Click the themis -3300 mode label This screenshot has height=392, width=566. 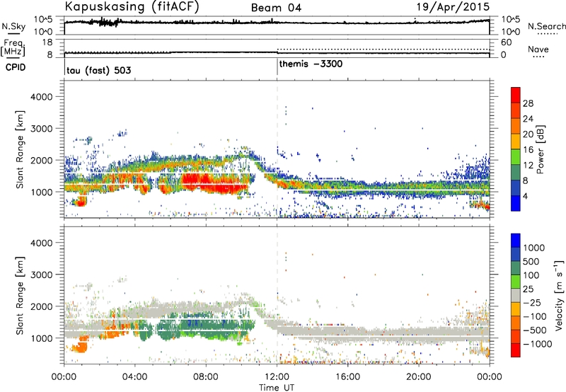[x=311, y=64]
